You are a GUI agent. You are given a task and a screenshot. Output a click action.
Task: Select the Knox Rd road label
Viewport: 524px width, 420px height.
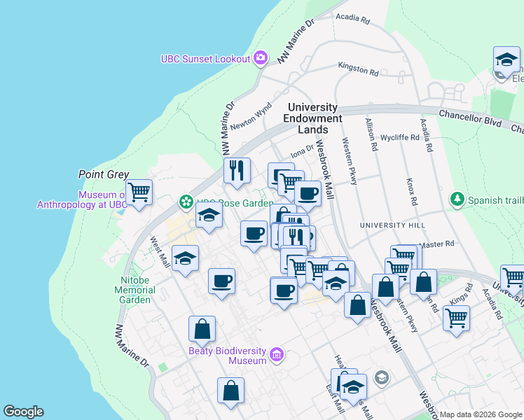pos(412,192)
